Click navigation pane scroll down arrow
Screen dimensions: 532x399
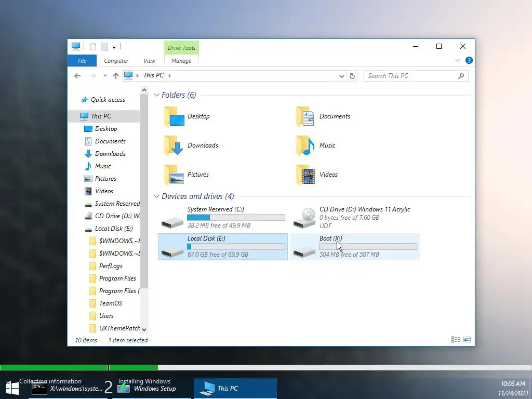(144, 329)
